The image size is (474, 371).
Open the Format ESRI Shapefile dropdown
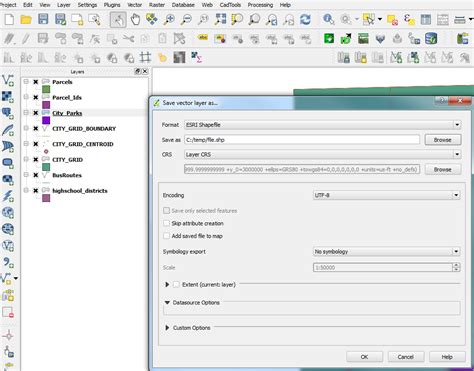pos(322,125)
